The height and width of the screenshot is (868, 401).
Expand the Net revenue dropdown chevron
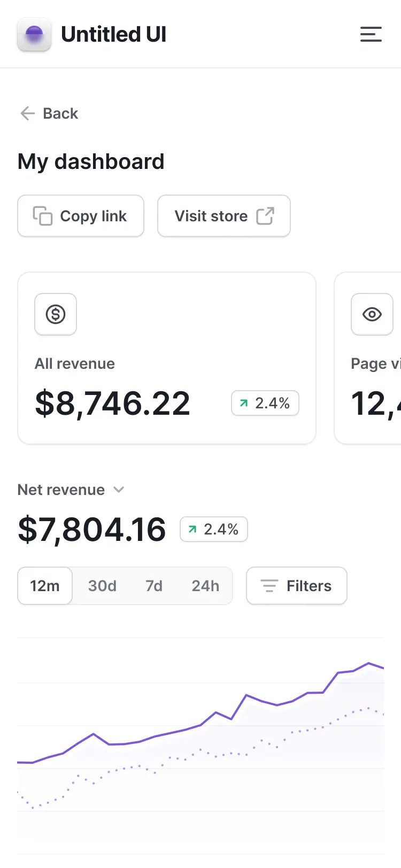click(119, 490)
